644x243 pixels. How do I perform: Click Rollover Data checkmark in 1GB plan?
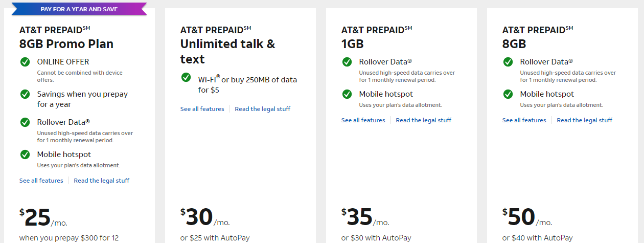pos(347,62)
